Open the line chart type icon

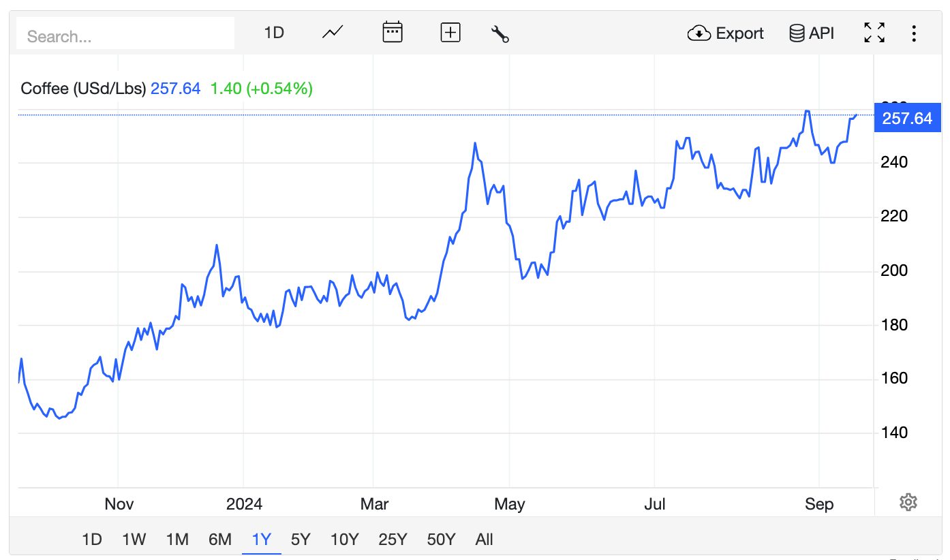[x=333, y=33]
